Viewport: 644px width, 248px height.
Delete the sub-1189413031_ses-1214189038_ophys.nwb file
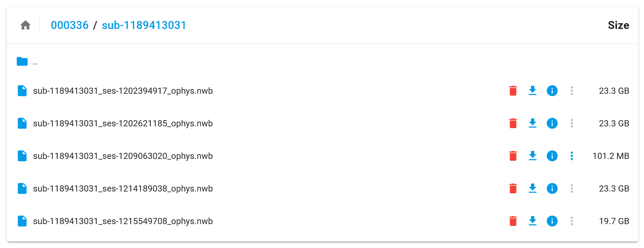tap(513, 188)
